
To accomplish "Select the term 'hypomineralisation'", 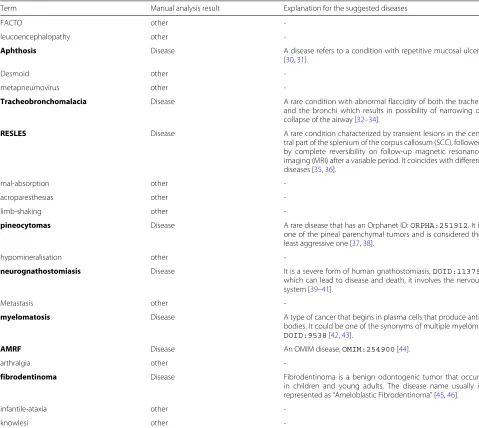I will click(x=31, y=257).
